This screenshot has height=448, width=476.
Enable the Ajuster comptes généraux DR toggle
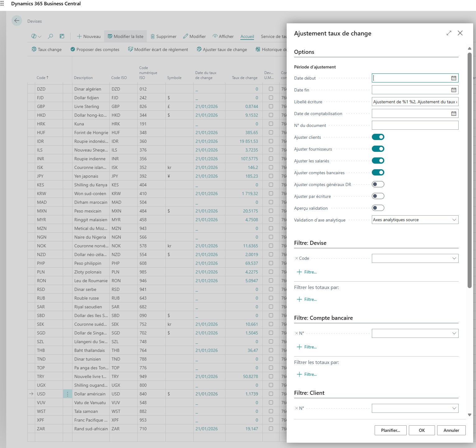coord(378,184)
